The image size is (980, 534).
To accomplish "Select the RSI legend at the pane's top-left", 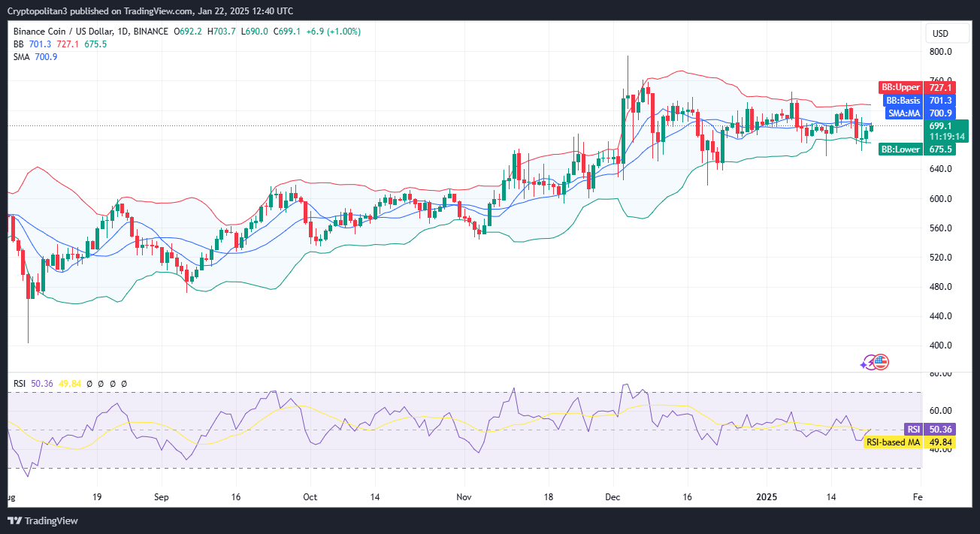I will (x=21, y=384).
